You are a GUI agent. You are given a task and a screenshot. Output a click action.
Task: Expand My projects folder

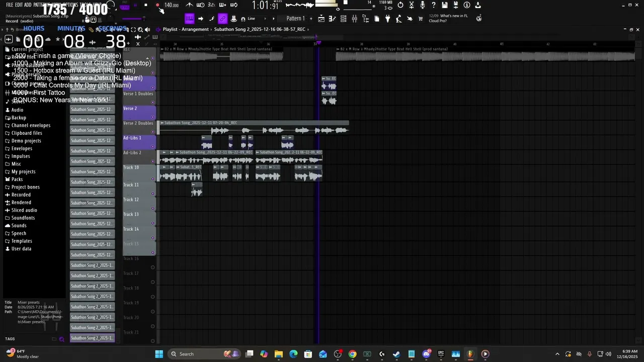click(23, 171)
